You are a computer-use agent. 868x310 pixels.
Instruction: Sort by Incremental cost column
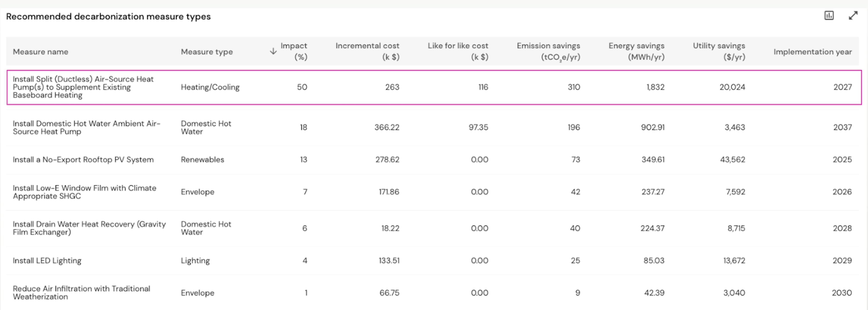[x=367, y=51]
